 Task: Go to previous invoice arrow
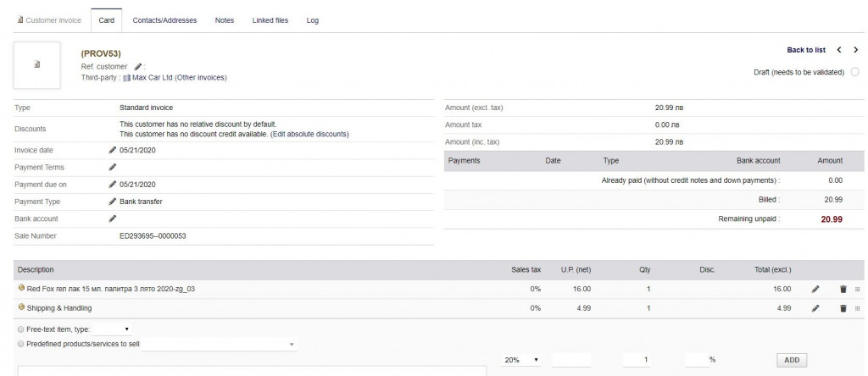pos(839,51)
